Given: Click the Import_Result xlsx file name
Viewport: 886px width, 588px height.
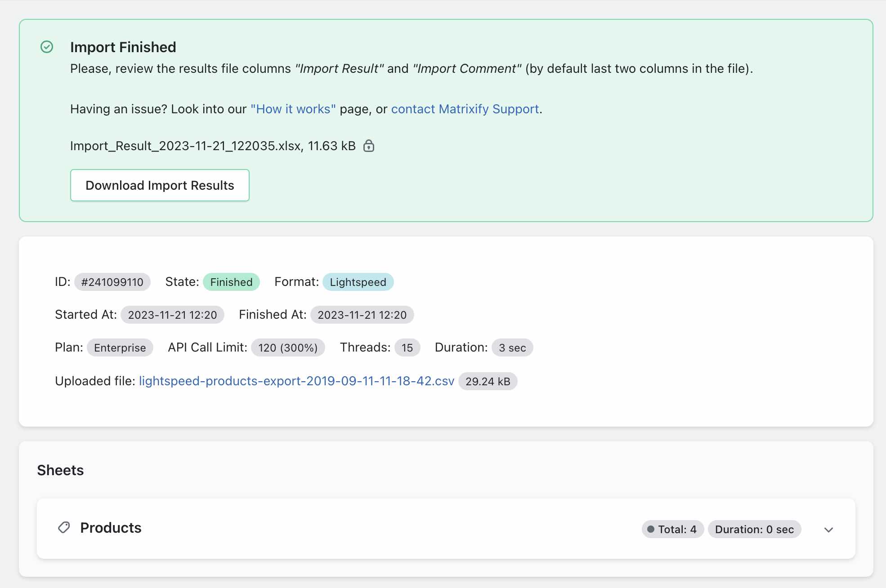Looking at the screenshot, I should point(185,146).
